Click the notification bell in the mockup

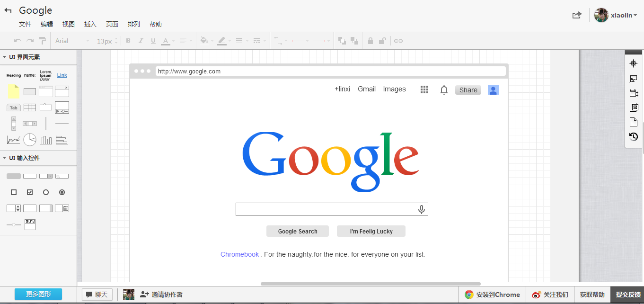click(444, 90)
